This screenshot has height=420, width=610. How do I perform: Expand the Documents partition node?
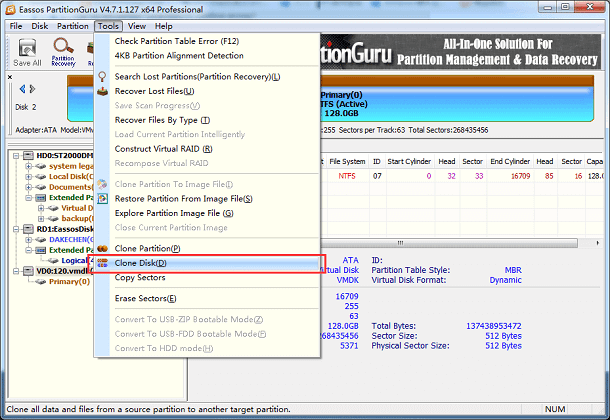tap(28, 187)
